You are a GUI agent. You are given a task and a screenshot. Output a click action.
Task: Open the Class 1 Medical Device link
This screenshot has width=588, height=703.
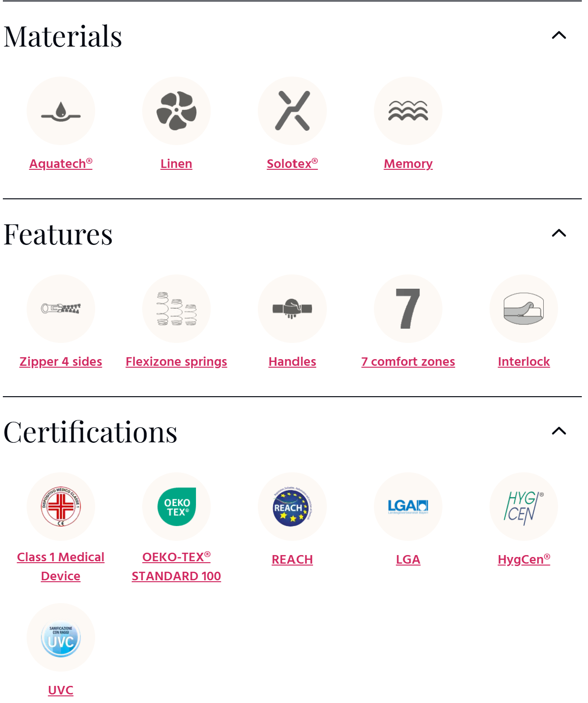[x=61, y=566]
